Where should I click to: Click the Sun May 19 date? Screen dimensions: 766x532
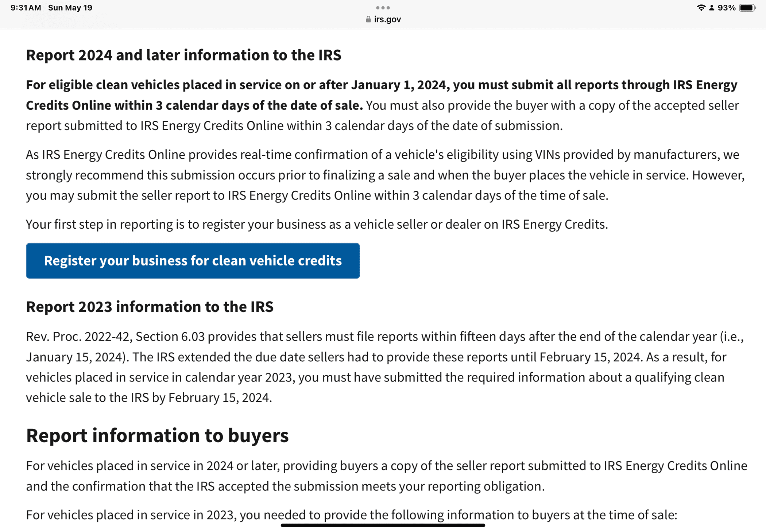click(x=70, y=8)
